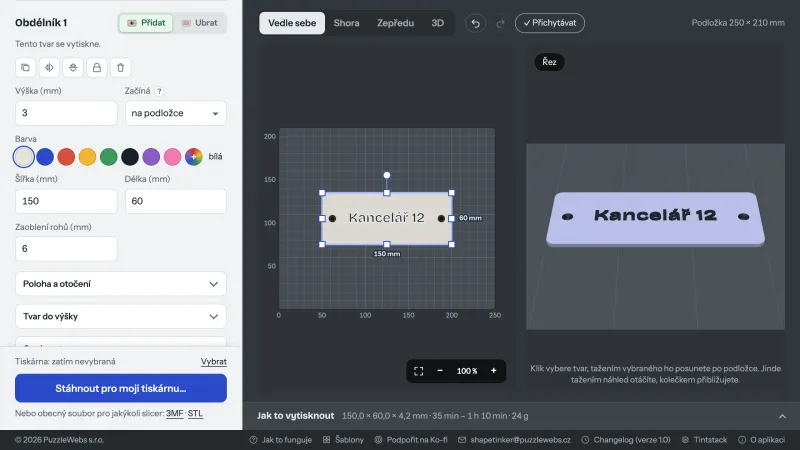Viewport: 800px width, 450px height.
Task: Open Podpořit na Ko-fi link
Action: (411, 440)
